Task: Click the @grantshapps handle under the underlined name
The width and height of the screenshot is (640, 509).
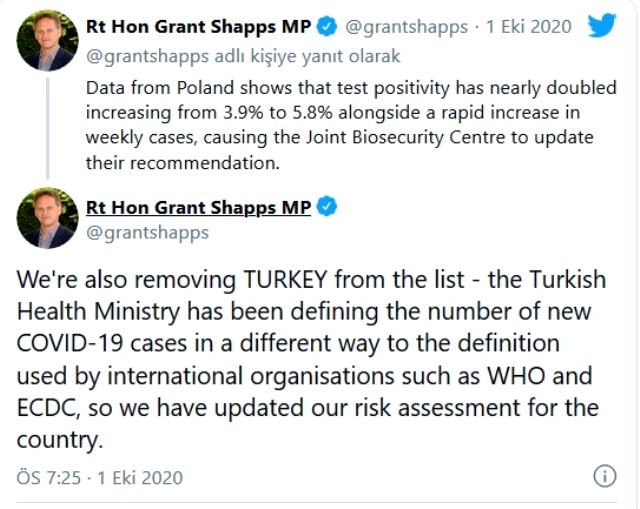Action: (x=148, y=233)
